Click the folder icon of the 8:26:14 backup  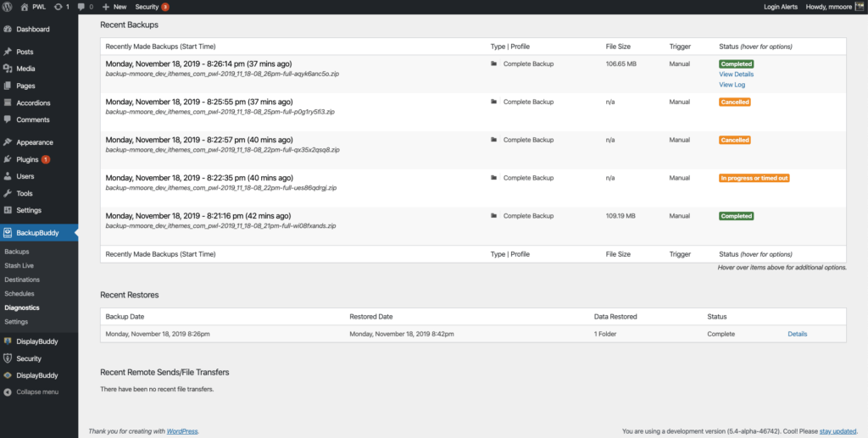[494, 64]
